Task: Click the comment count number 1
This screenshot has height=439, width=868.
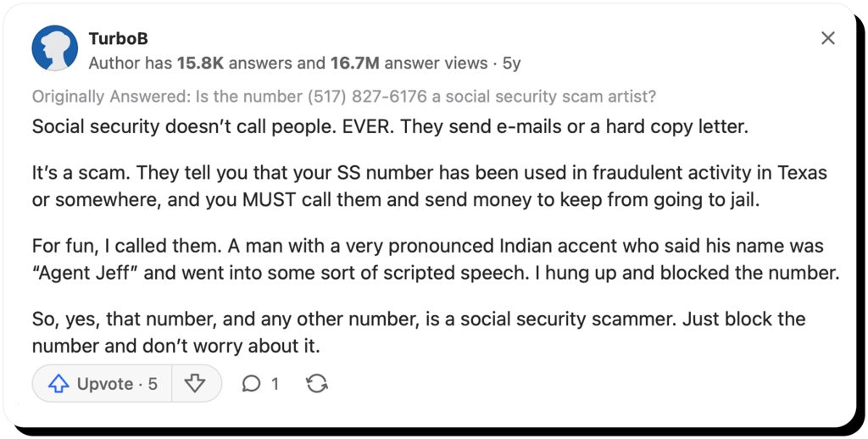Action: click(x=275, y=384)
